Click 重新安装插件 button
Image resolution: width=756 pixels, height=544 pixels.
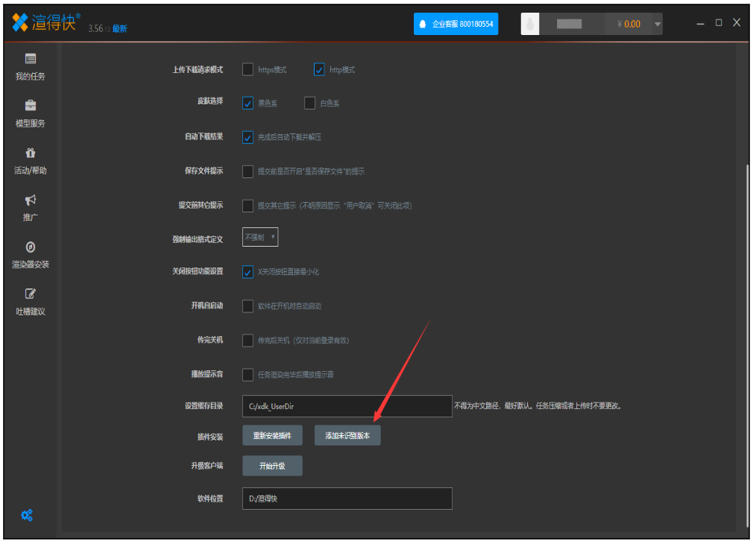272,436
